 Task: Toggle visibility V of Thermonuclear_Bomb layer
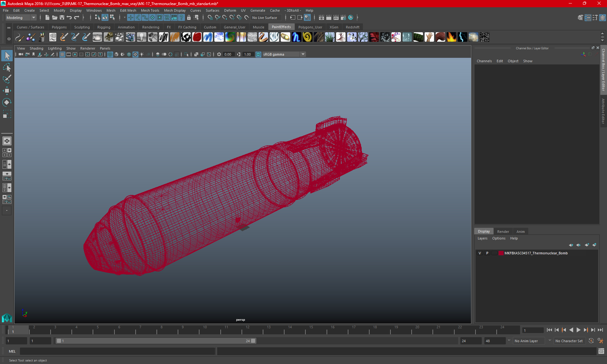coord(480,253)
